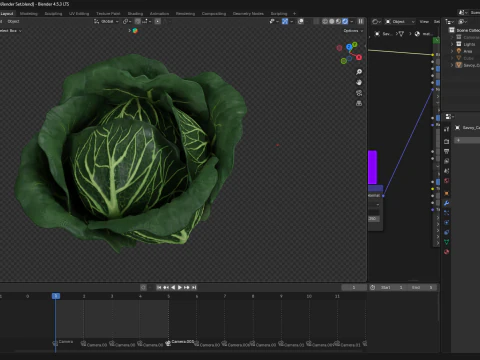Open the Global transform orientation dropdown

click(106, 21)
